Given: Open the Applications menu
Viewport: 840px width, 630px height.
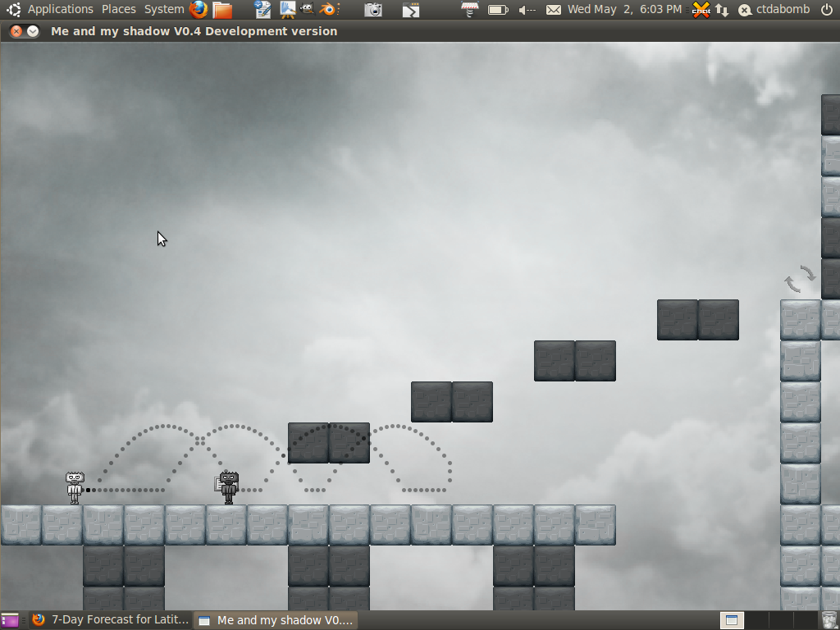Looking at the screenshot, I should (x=60, y=10).
